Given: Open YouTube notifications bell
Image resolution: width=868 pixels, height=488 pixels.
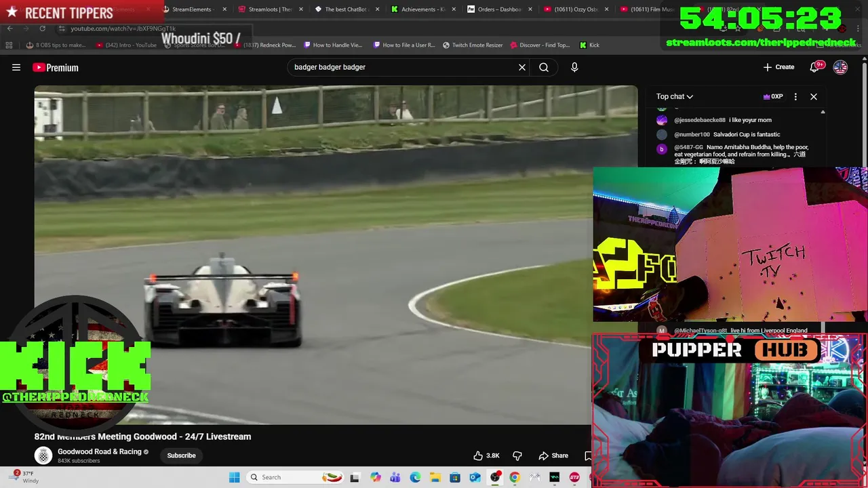Looking at the screenshot, I should click(816, 67).
